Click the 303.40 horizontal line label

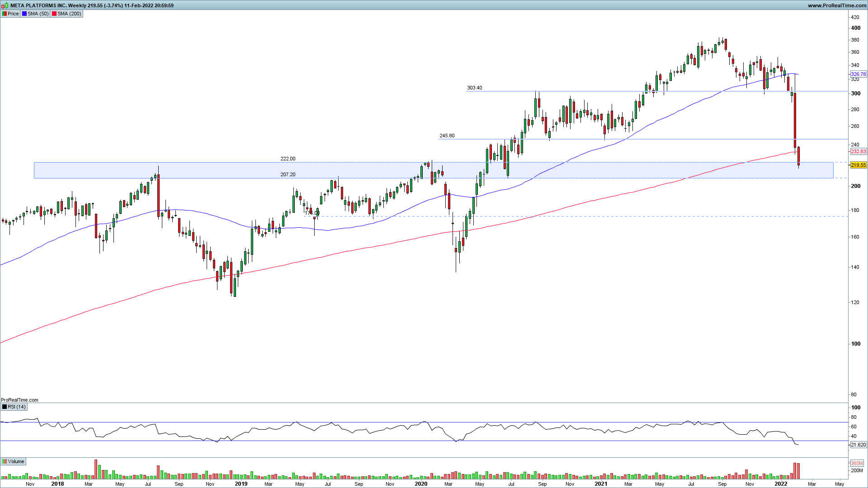[474, 88]
